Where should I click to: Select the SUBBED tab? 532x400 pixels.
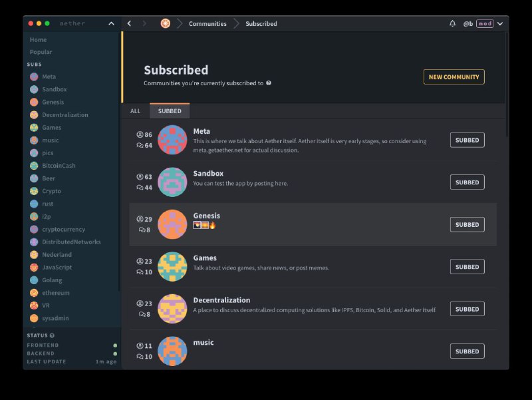pyautogui.click(x=170, y=111)
